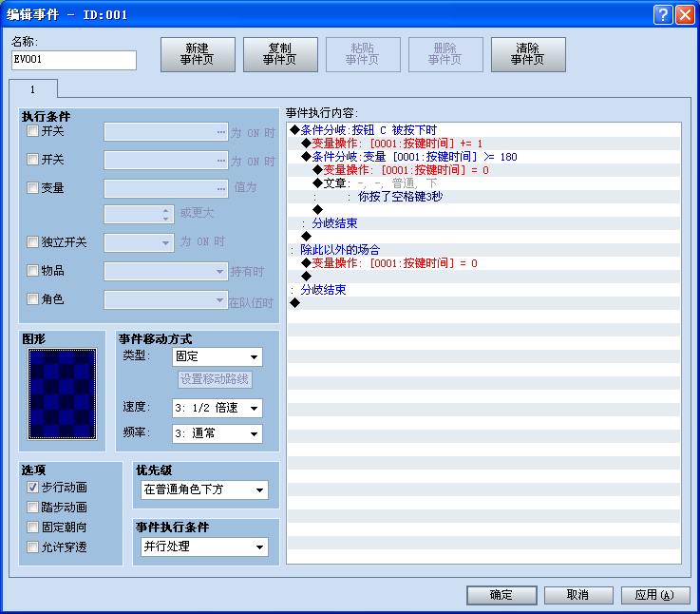Enable the 物品 condition checkbox
This screenshot has width=700, height=614.
(32, 270)
